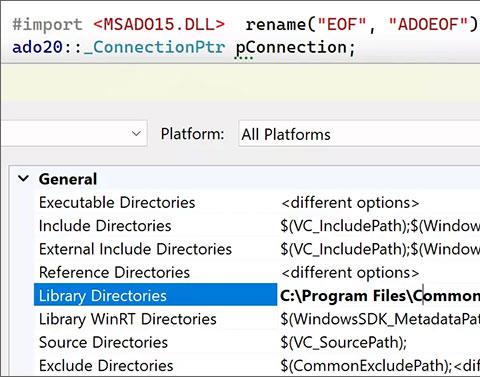Image resolution: width=480 pixels, height=377 pixels.
Task: Open the configuration dropdown arrow left of Platform
Action: (136, 134)
